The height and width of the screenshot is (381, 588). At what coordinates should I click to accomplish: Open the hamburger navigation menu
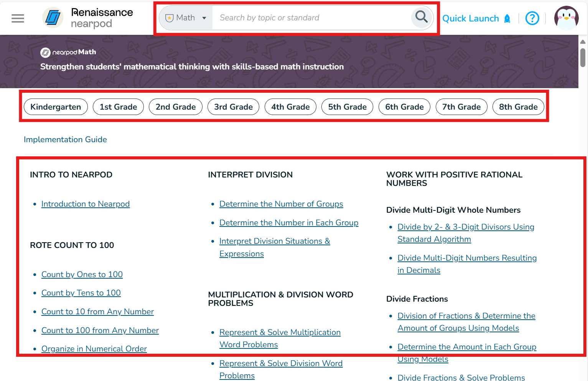tap(18, 18)
